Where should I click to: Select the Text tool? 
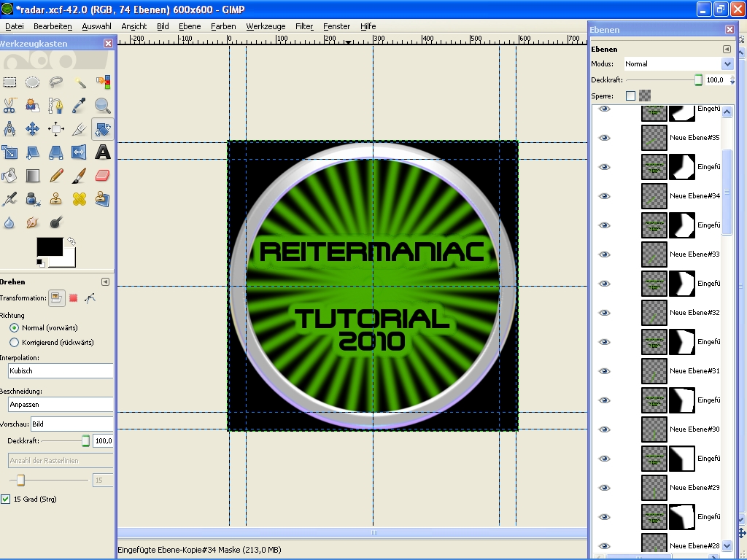[102, 152]
